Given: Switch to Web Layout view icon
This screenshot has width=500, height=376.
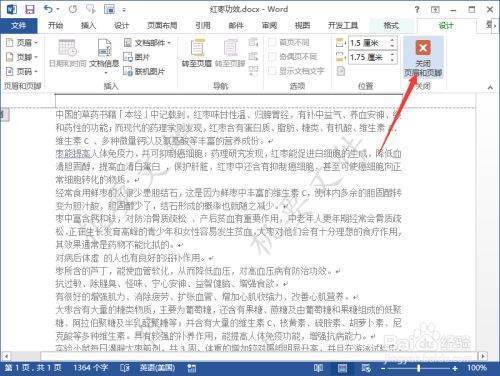Looking at the screenshot, I should (366, 368).
